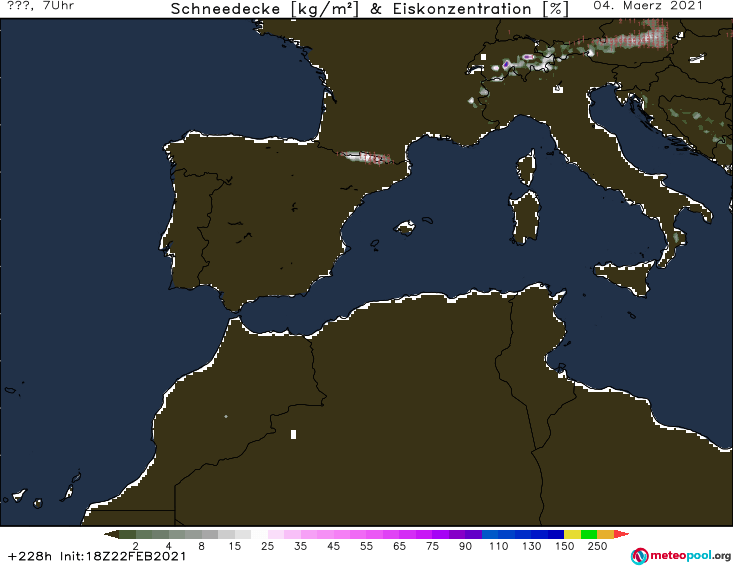Image resolution: width=733 pixels, height=566 pixels.
Task: Select the bright green legend swatch
Action: 589,534
